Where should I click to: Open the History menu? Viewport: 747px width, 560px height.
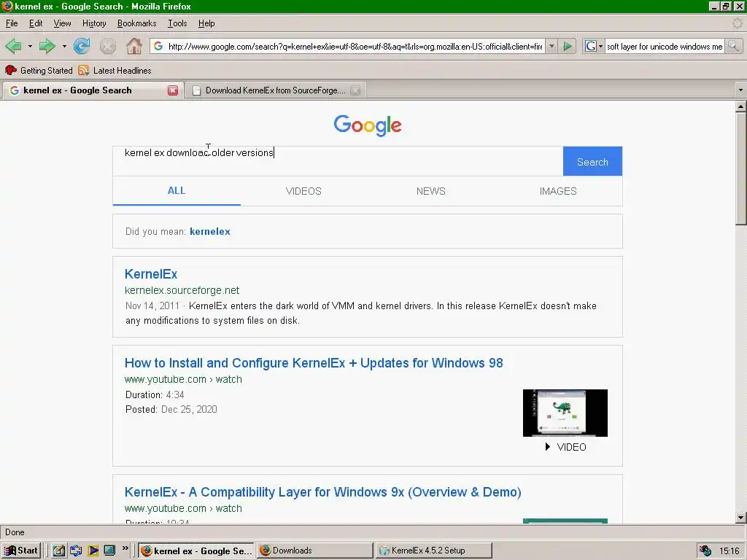(x=94, y=23)
